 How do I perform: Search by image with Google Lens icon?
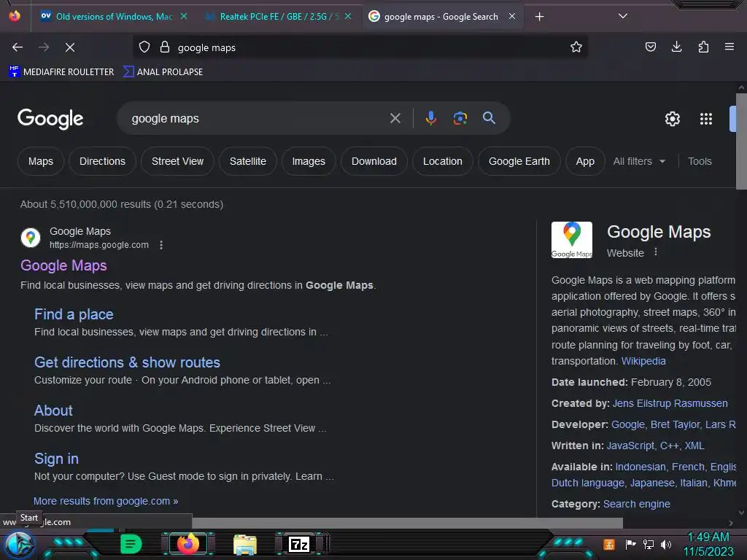click(x=460, y=118)
